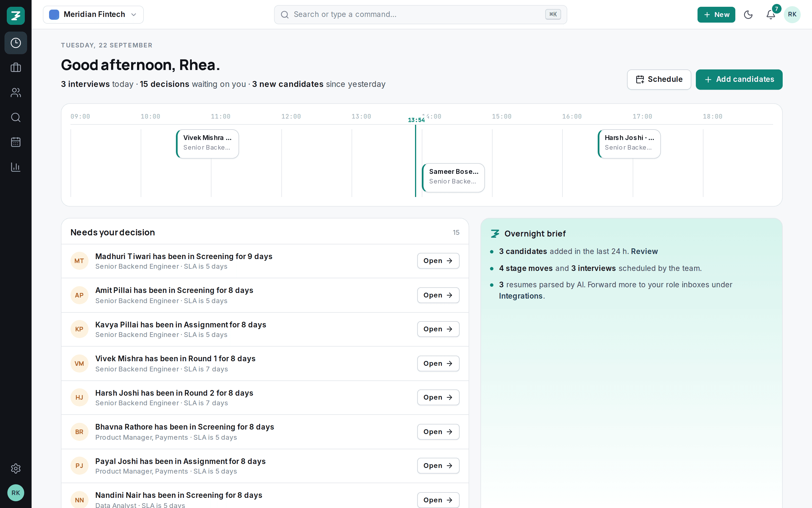The width and height of the screenshot is (812, 508).
Task: Open the Sameer Bose interview card on timeline
Action: click(x=453, y=178)
